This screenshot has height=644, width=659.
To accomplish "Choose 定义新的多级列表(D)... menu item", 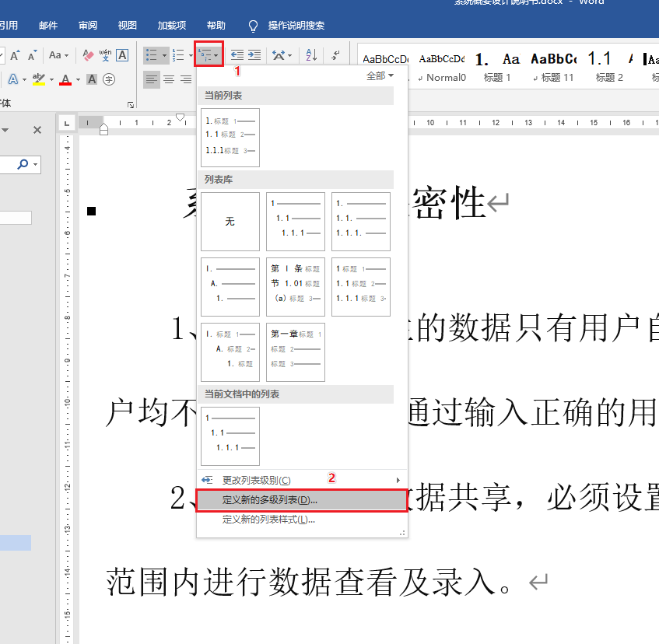I will click(x=302, y=500).
